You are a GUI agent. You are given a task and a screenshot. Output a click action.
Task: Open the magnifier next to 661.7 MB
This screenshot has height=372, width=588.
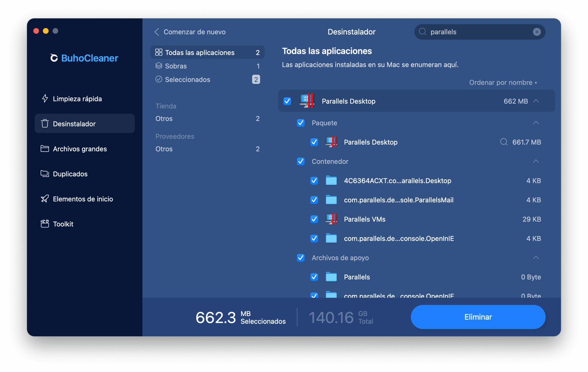tap(503, 142)
